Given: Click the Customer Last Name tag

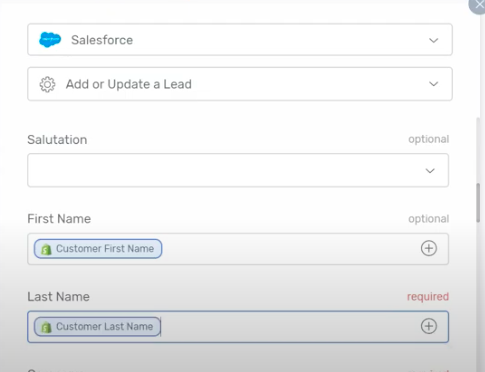Looking at the screenshot, I should tap(97, 326).
